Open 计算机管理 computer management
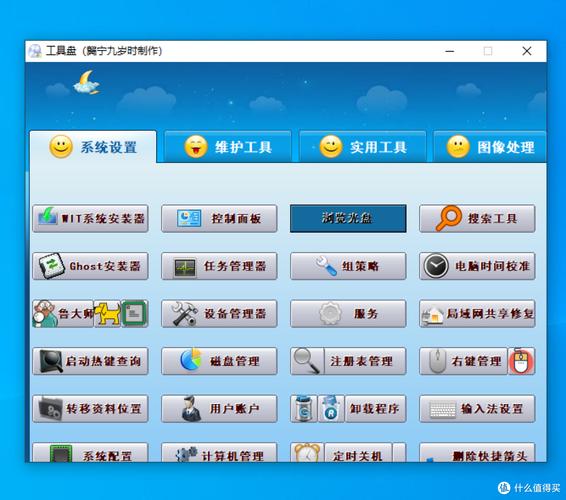Viewport: 566px width, 500px height. (x=219, y=453)
